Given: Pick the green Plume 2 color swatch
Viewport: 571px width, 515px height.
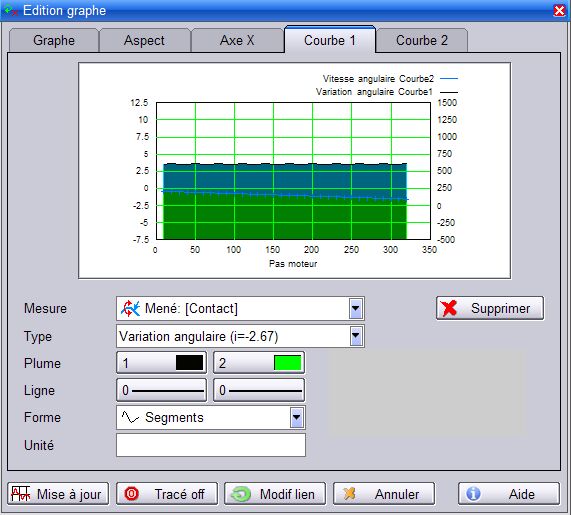Looking at the screenshot, I should pos(288,363).
